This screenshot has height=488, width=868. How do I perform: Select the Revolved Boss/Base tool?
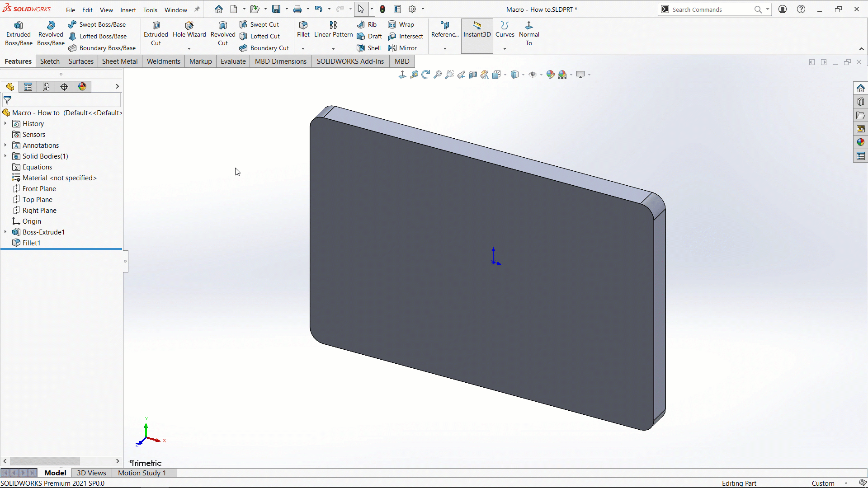[x=51, y=34]
